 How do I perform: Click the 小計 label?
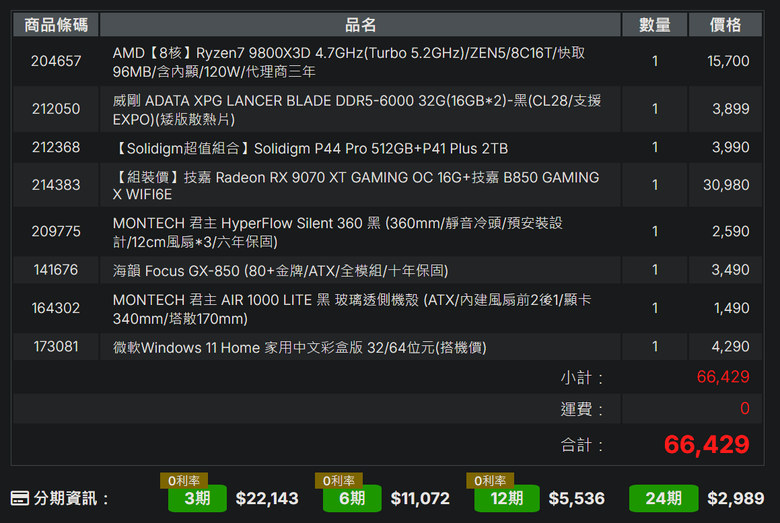pos(582,378)
